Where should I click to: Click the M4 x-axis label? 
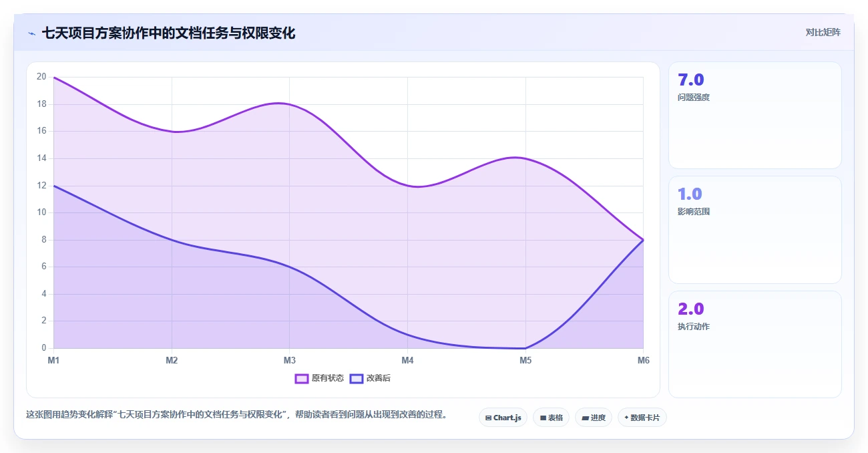coord(408,361)
